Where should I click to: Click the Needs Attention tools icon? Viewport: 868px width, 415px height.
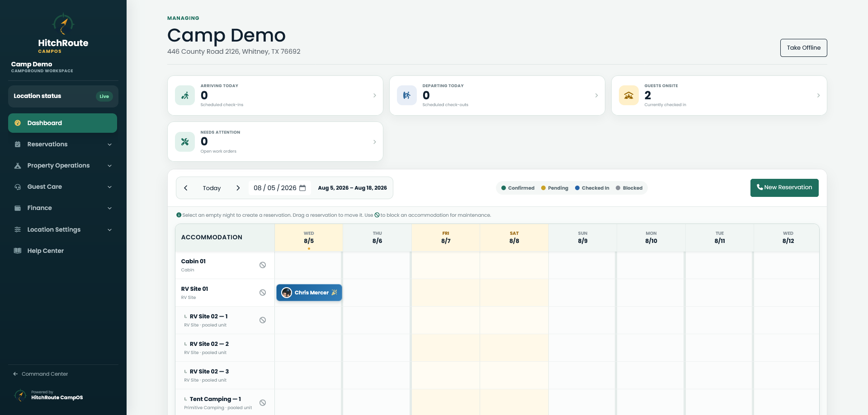[x=185, y=142]
